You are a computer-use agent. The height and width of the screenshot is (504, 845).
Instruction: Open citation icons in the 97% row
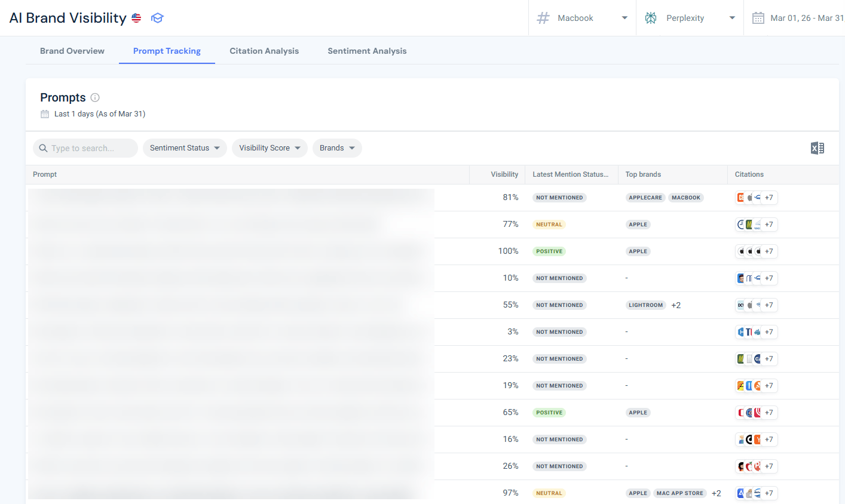coord(757,493)
